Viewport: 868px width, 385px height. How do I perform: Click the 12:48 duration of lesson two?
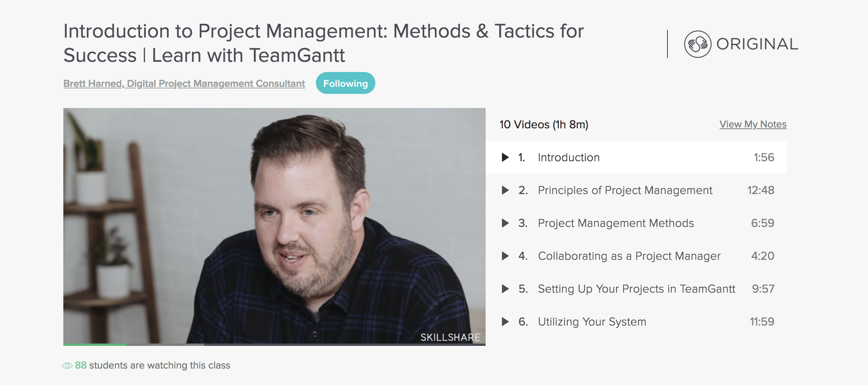761,190
